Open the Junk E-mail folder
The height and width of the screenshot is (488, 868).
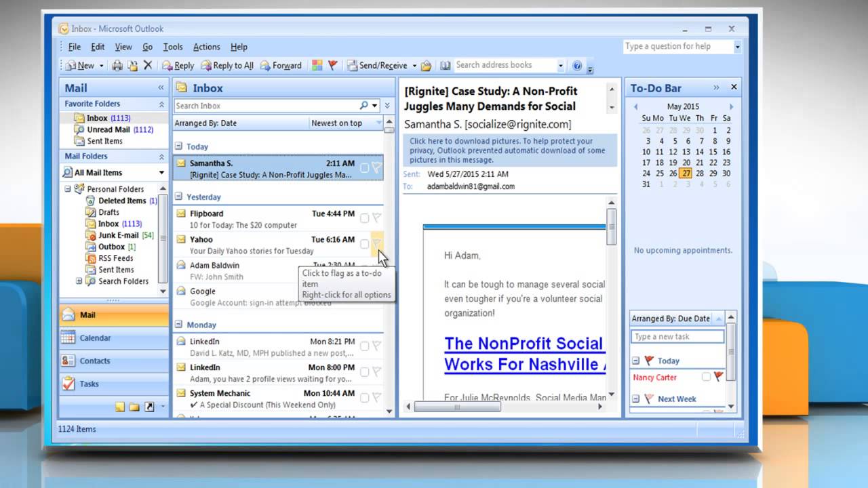pos(120,235)
